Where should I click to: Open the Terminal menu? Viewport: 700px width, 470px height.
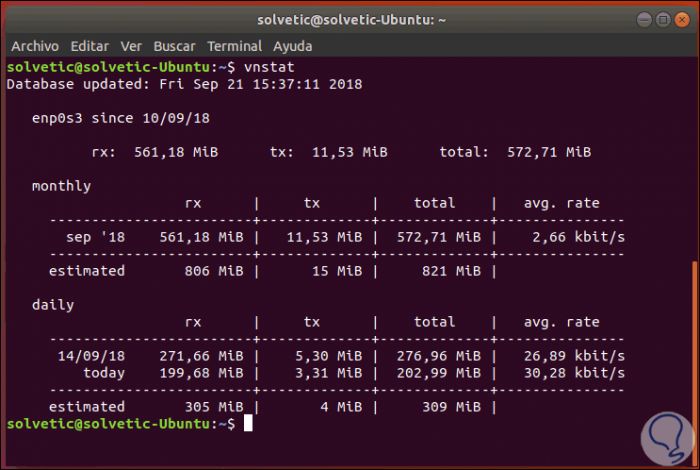click(x=234, y=46)
